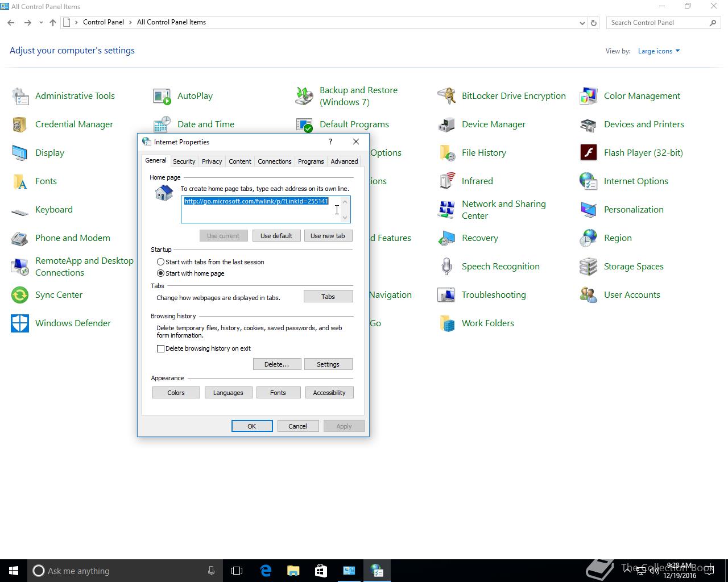The height and width of the screenshot is (582, 728).
Task: Open the Accessibility button
Action: 329,393
